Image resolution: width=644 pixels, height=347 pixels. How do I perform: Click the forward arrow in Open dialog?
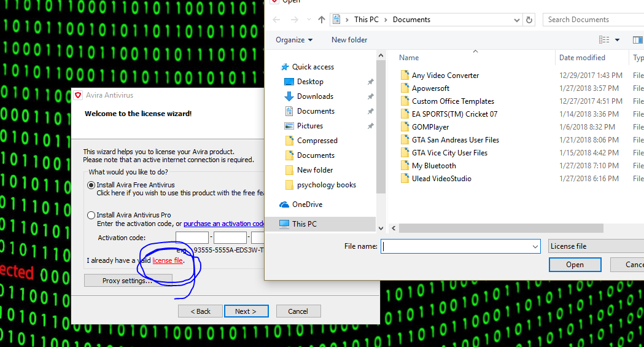coord(295,20)
